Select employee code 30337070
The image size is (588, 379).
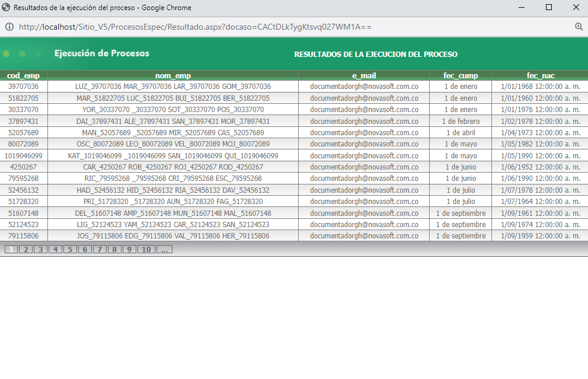coord(23,110)
